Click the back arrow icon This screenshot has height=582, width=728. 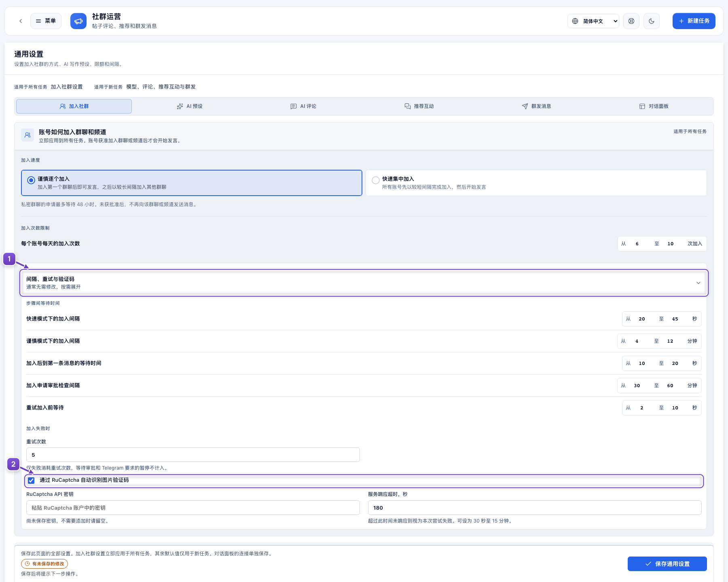[x=21, y=21]
